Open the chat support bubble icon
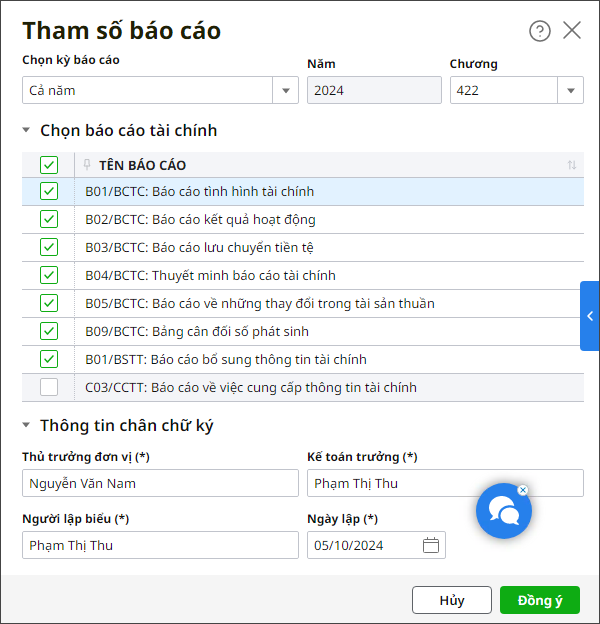Image resolution: width=600 pixels, height=624 pixels. 503,512
